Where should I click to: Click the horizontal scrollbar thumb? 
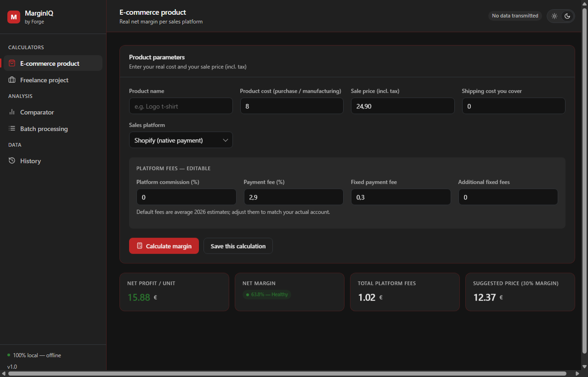[287, 373]
